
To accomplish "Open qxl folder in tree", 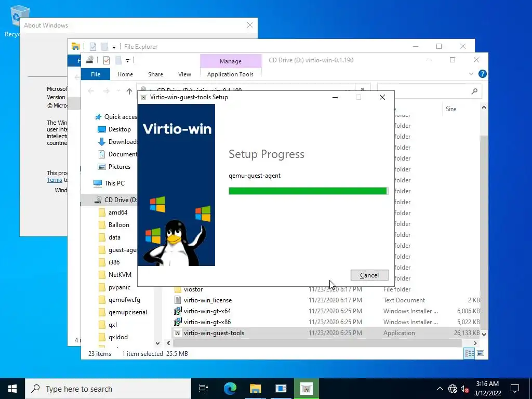I will click(x=108, y=325).
